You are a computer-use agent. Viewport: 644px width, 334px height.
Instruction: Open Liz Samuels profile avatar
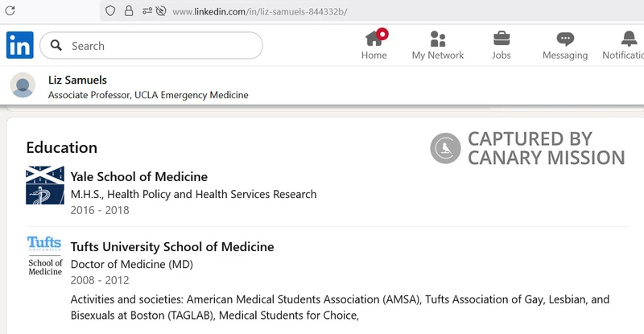click(x=23, y=85)
